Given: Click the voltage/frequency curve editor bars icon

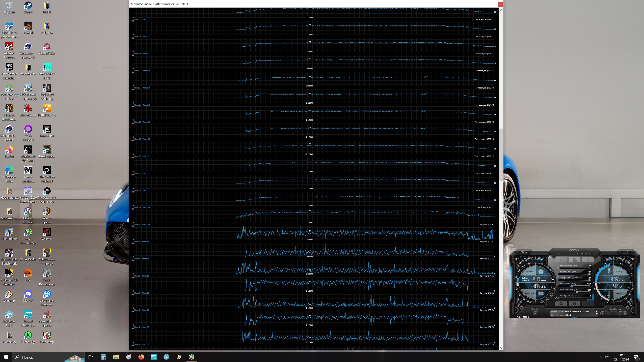Looking at the screenshot, I should coord(558,284).
